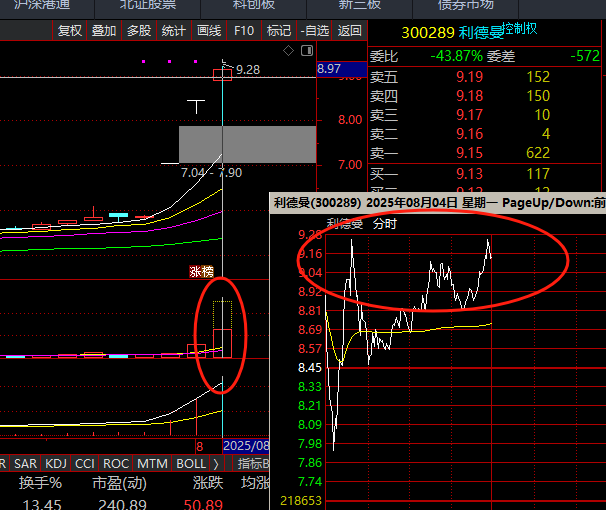This screenshot has width=606, height=510.
Task: Select the BOLL indicator tab
Action: click(x=191, y=463)
